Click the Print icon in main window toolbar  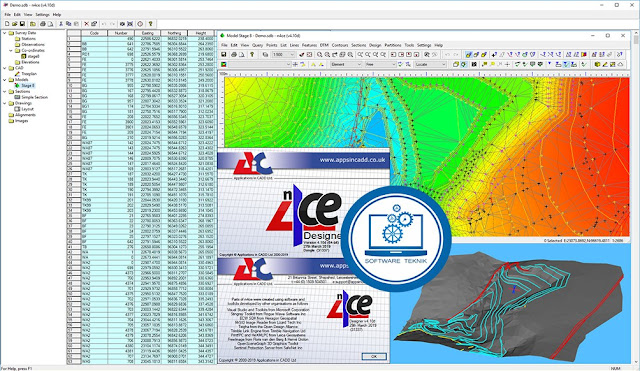tap(42, 24)
